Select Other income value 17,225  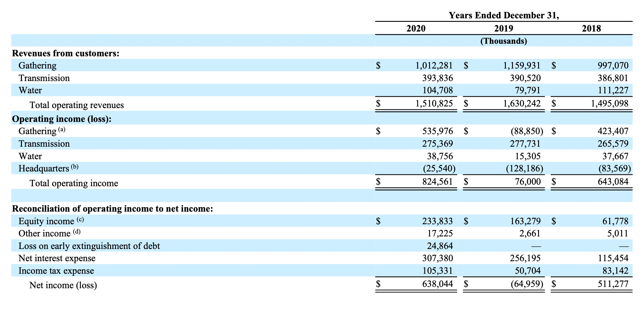coord(440,234)
